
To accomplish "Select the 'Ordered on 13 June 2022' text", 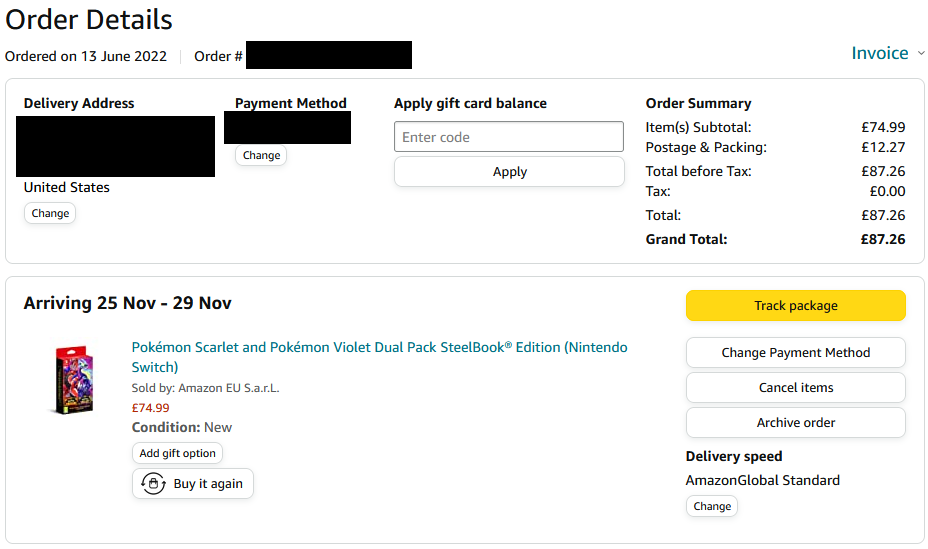I will (86, 56).
